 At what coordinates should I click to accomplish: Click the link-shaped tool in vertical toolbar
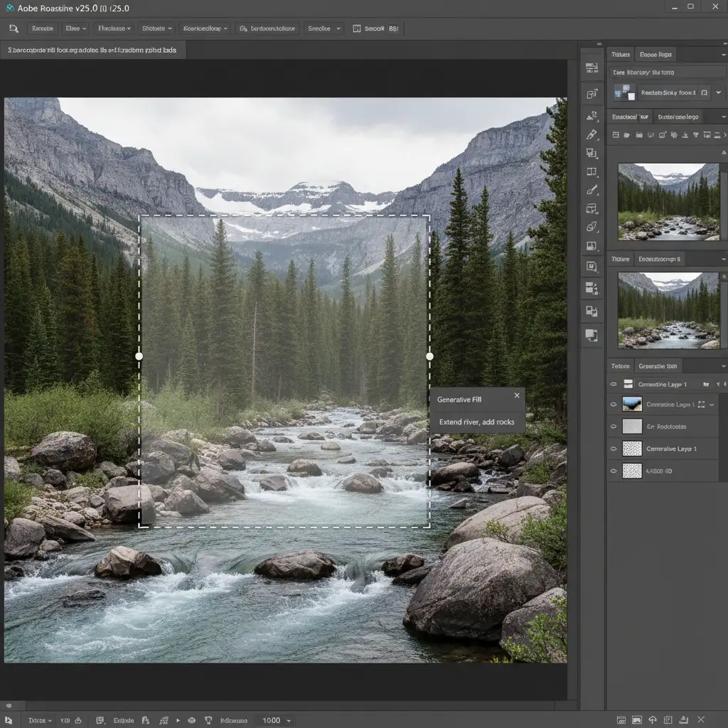click(x=591, y=227)
